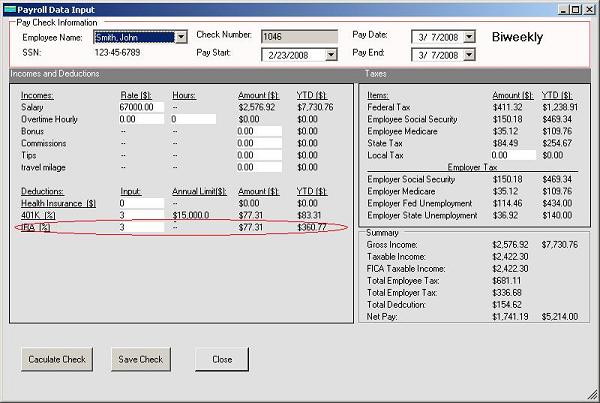Click the Bonus amount field
The width and height of the screenshot is (600, 403).
259,131
